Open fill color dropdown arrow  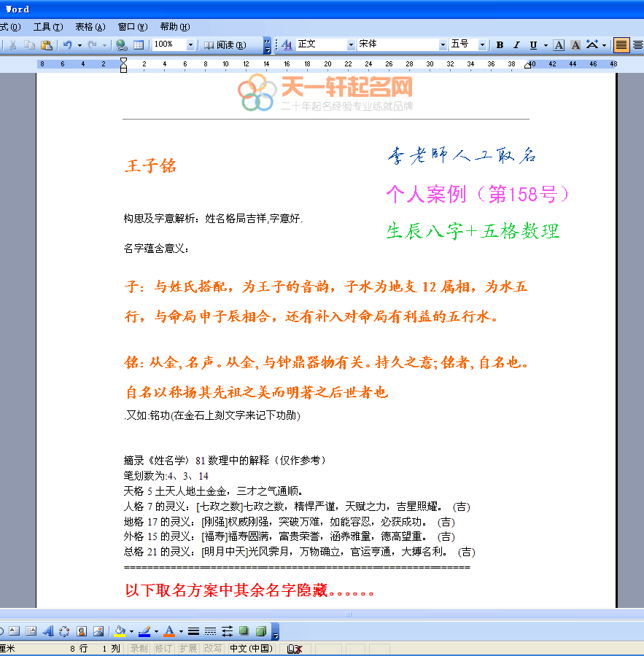coord(131,631)
